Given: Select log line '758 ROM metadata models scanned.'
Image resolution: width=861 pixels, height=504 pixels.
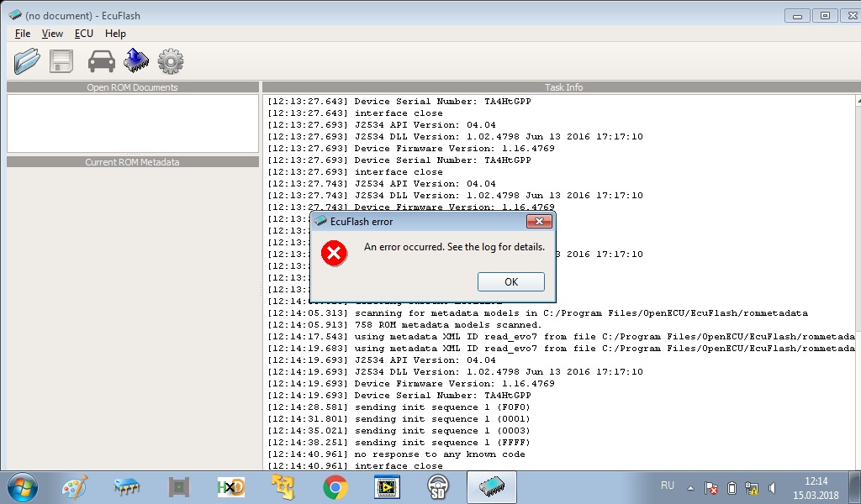Looking at the screenshot, I should coord(405,325).
